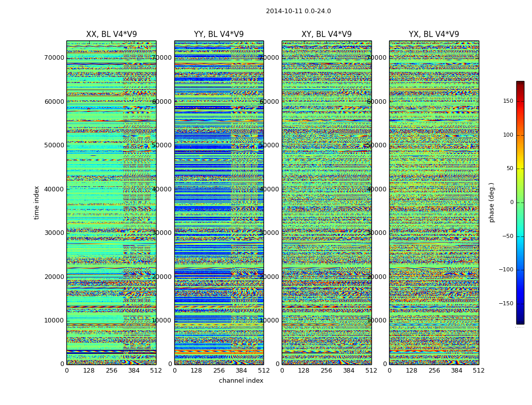Viewport: 532px width, 405px height.
Task: Click the '70000' tick on the XX plot's y-axis
Action: [x=54, y=58]
